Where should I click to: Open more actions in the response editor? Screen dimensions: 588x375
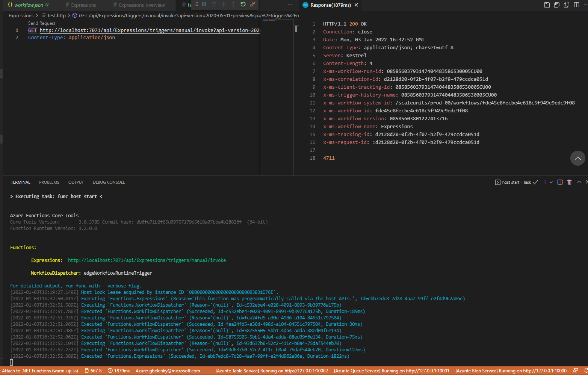(x=586, y=5)
